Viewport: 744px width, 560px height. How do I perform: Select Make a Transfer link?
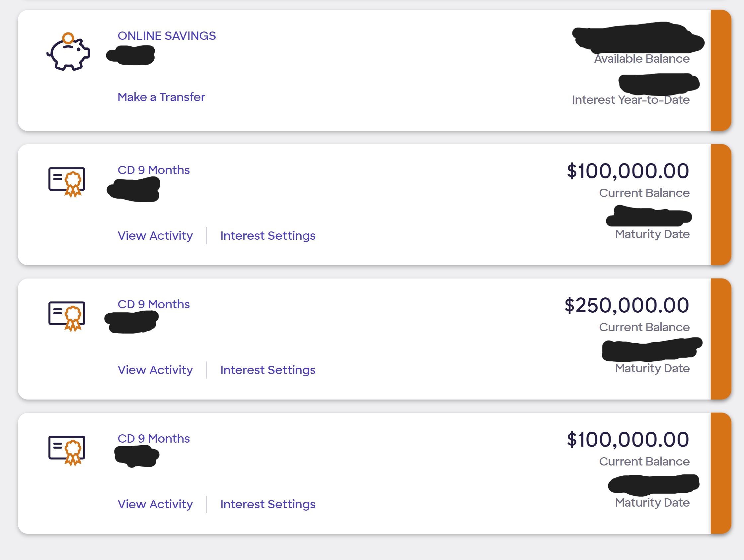click(161, 97)
